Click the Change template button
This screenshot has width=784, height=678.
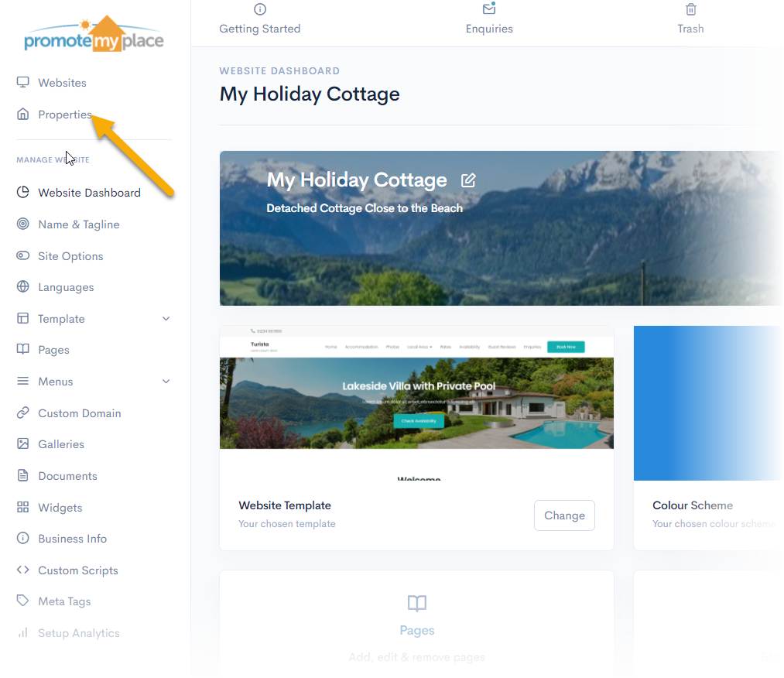(564, 515)
